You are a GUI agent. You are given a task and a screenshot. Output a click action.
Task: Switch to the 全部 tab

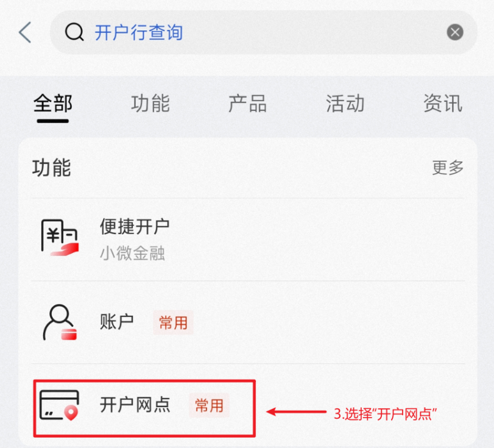pyautogui.click(x=53, y=104)
